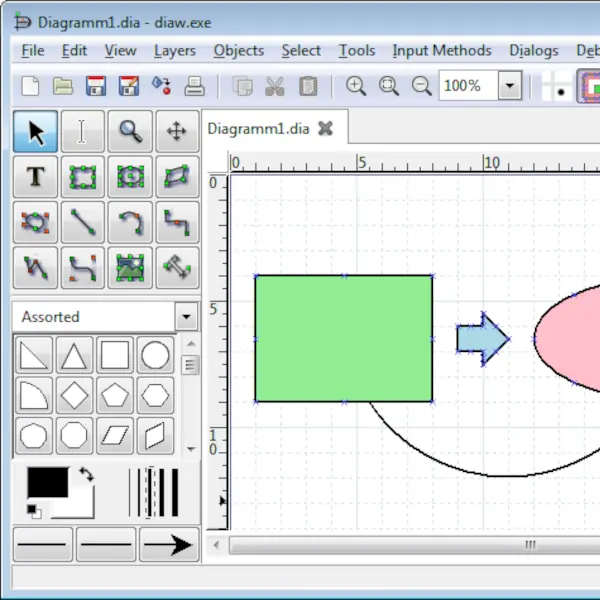Toggle the snap-to-grid toolbar button

point(560,87)
